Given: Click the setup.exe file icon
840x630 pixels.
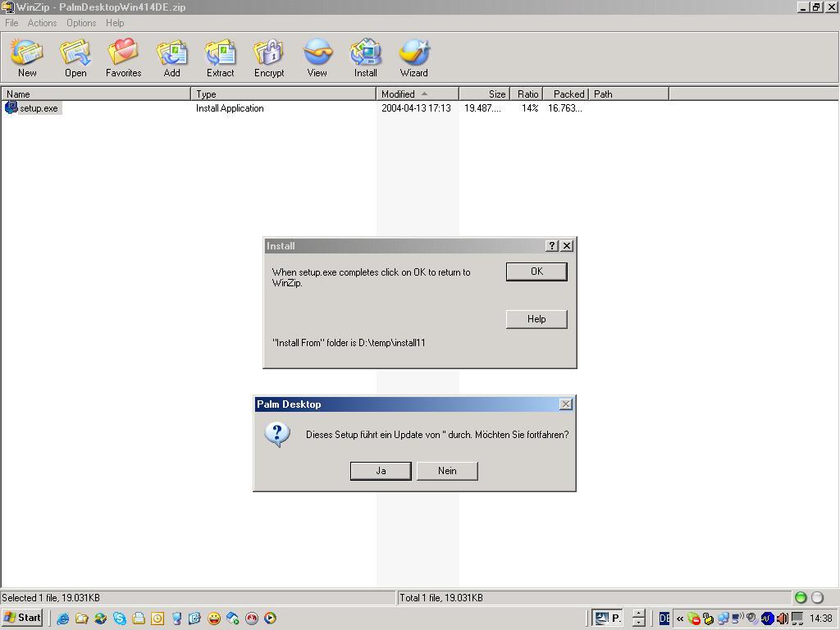Looking at the screenshot, I should (11, 107).
